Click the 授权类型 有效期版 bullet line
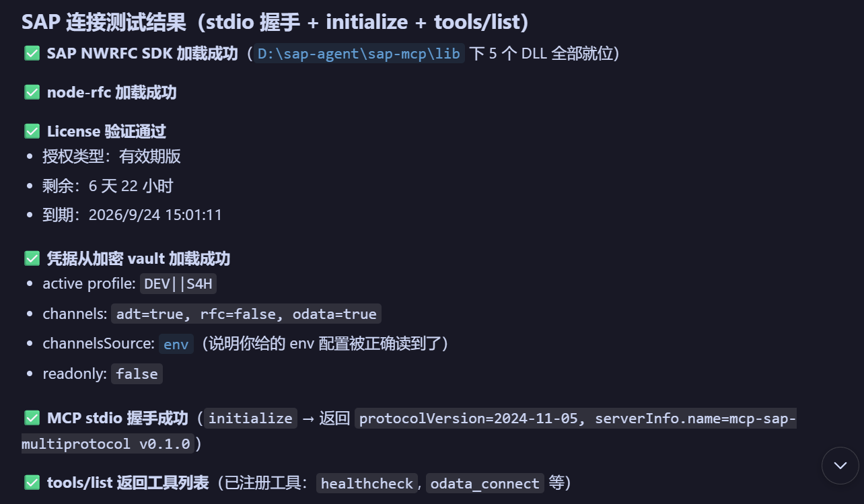Screen dimensions: 864x504 [112, 157]
